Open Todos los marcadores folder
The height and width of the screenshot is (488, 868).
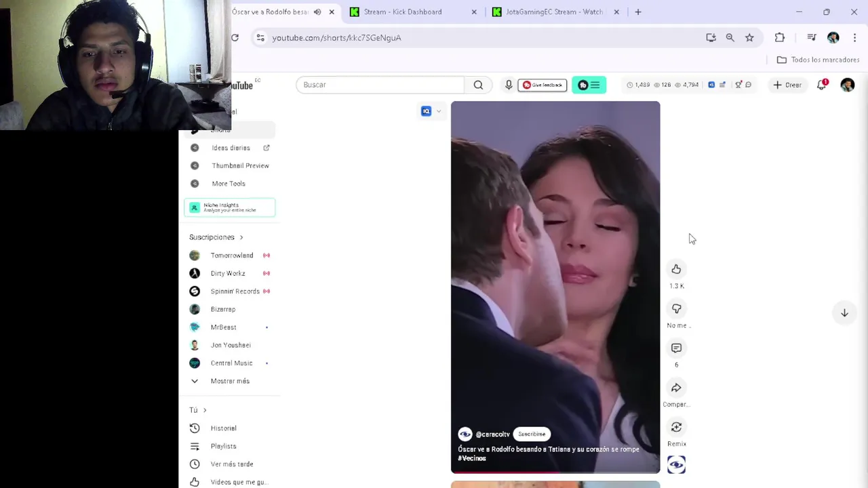tap(818, 60)
